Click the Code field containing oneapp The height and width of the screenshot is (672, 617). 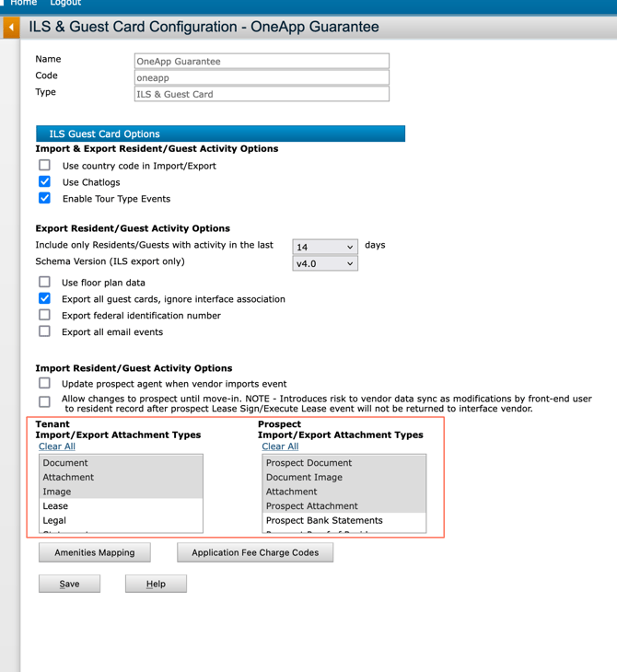pyautogui.click(x=262, y=77)
